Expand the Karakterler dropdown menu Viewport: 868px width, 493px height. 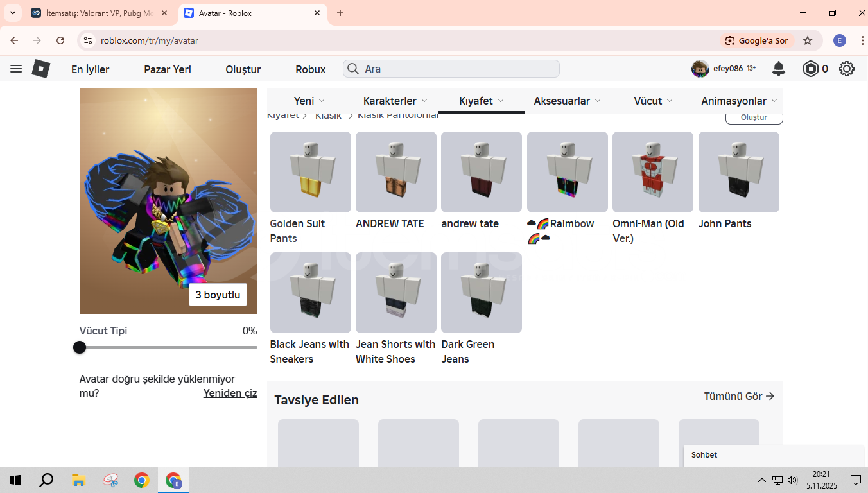(x=395, y=101)
